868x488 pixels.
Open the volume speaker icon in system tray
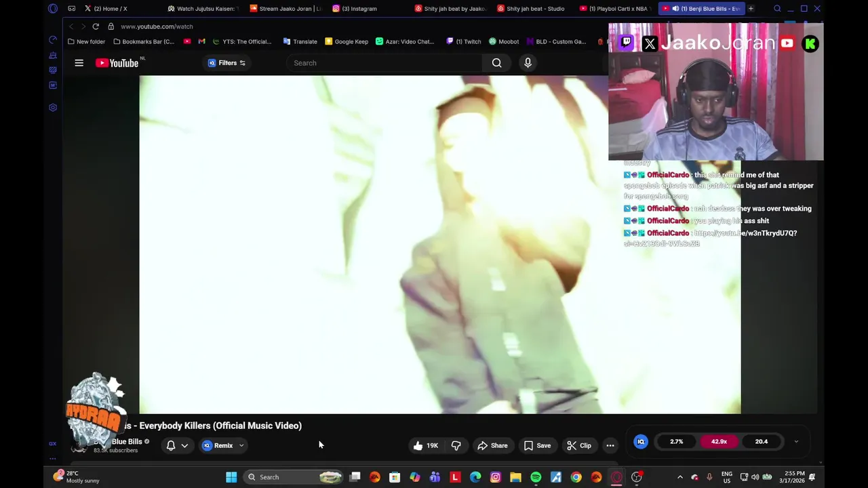tap(755, 477)
